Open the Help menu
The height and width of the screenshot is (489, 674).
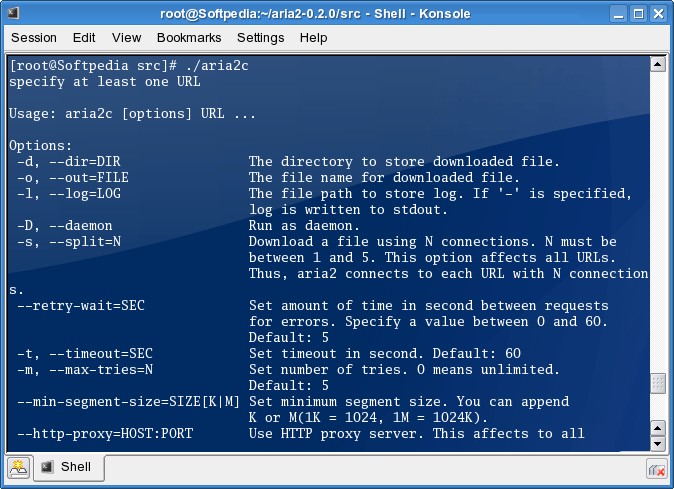(x=313, y=37)
